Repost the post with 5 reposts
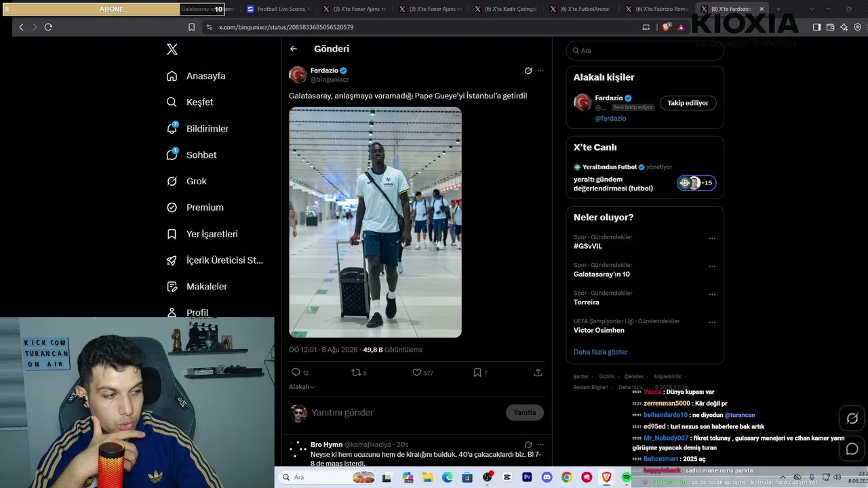Screen dimensions: 868x488 click(356, 373)
